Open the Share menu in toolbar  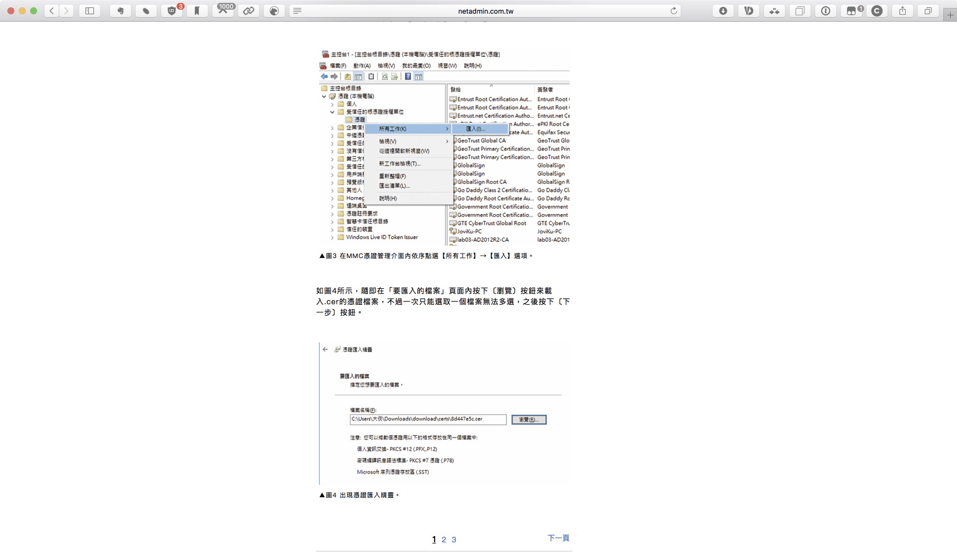902,11
